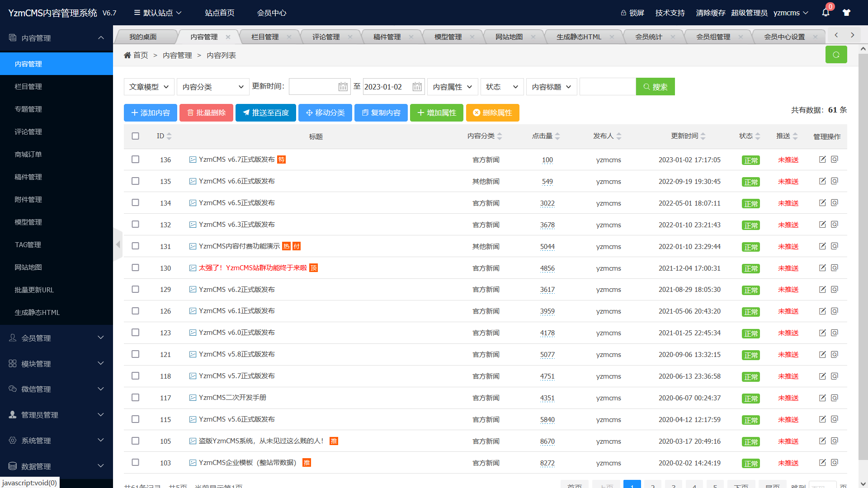Click preview icon for article ID 135
868x488 pixels.
click(x=835, y=181)
